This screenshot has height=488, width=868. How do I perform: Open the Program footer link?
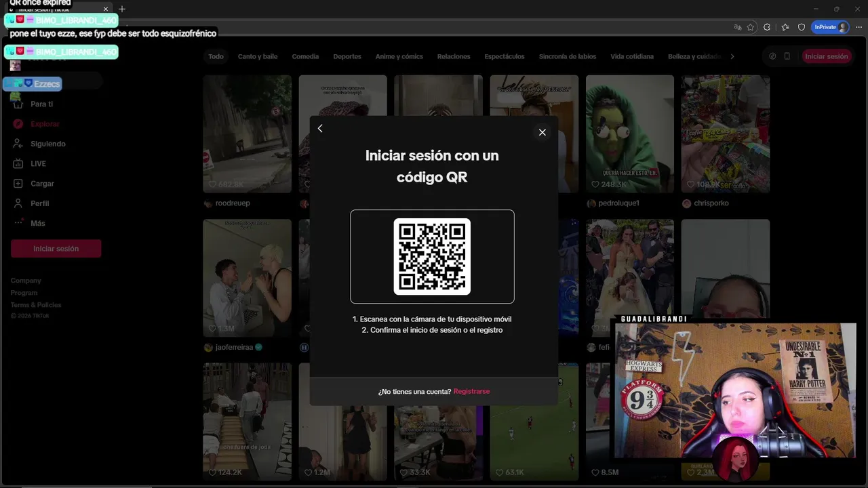(x=24, y=293)
